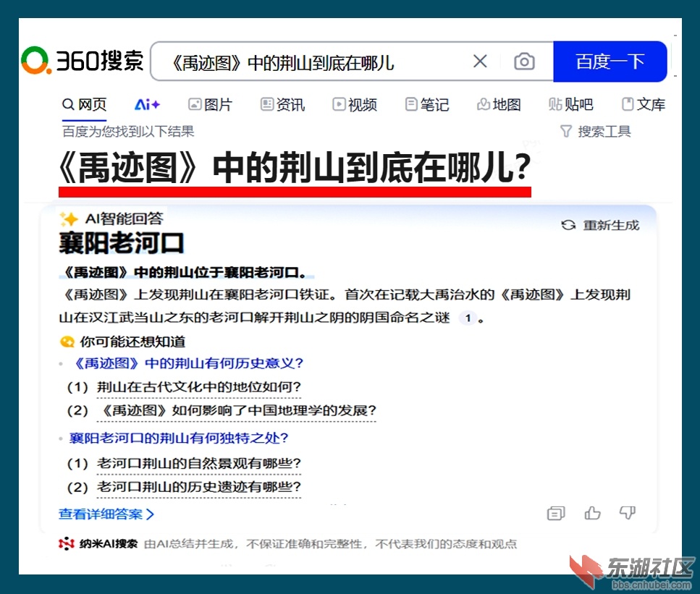700x594 pixels.
Task: Switch to the 资讯 tab
Action: point(282,105)
